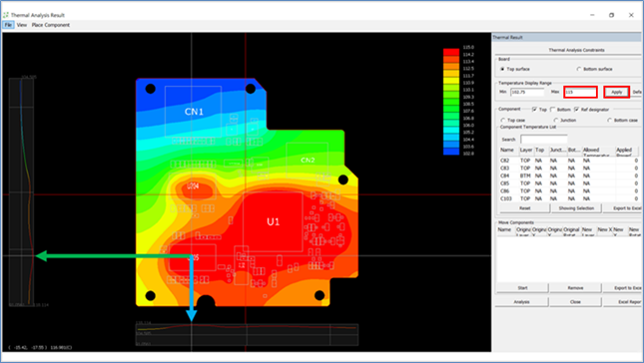644x363 pixels.
Task: Click the Min temperature input field
Action: coord(527,92)
